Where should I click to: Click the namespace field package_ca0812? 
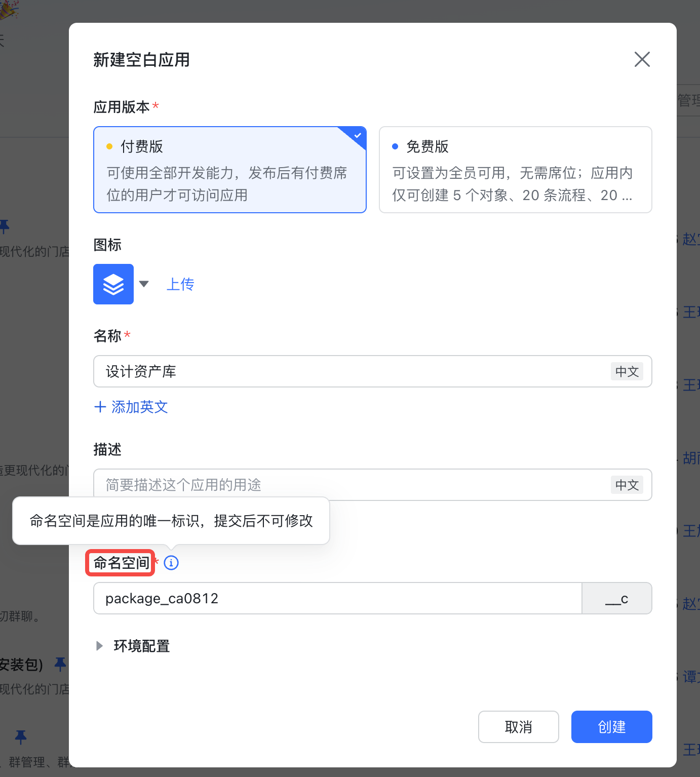[x=338, y=598]
